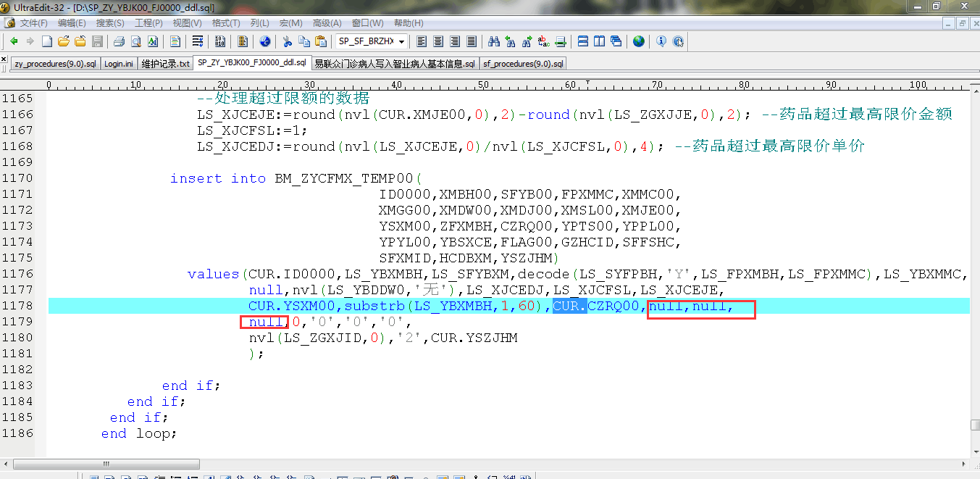The image size is (980, 479).
Task: Click the UltraEdit document icon in menu bar
Action: pos(9,23)
